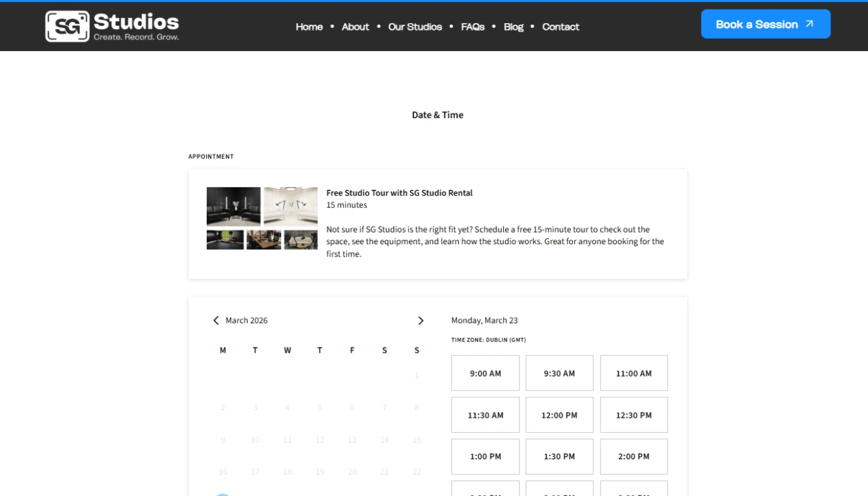Visit the FAQs page
The image size is (868, 496).
(x=472, y=26)
